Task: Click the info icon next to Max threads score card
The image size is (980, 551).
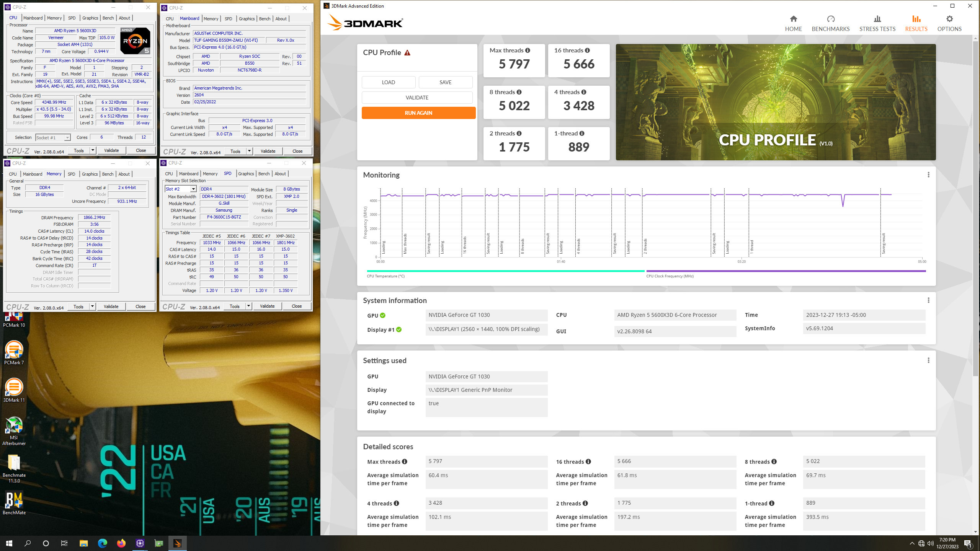Action: [528, 51]
